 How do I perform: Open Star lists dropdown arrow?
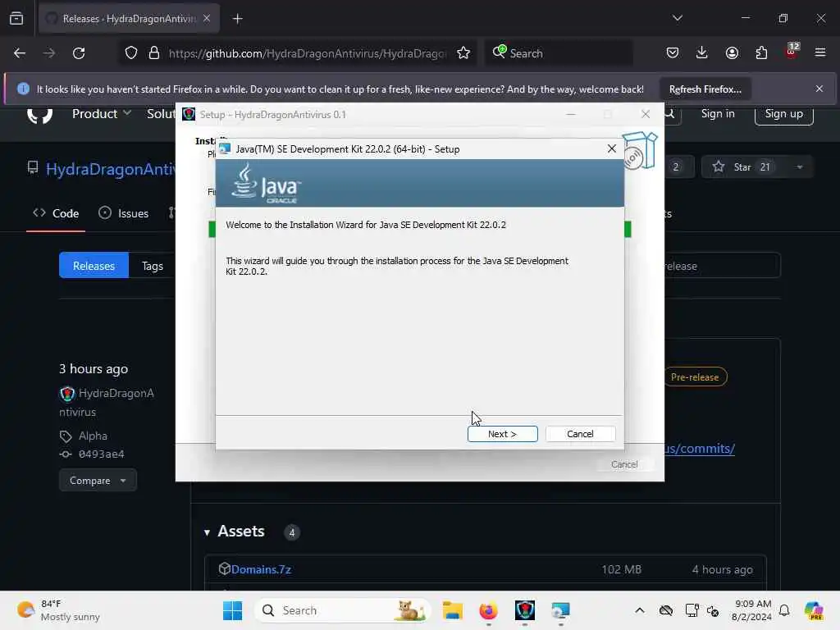click(x=799, y=167)
